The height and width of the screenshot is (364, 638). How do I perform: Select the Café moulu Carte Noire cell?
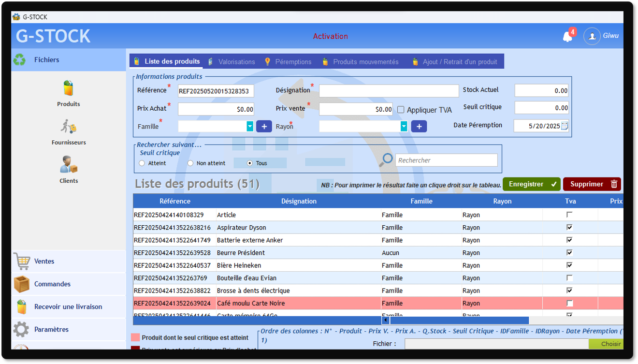299,304
